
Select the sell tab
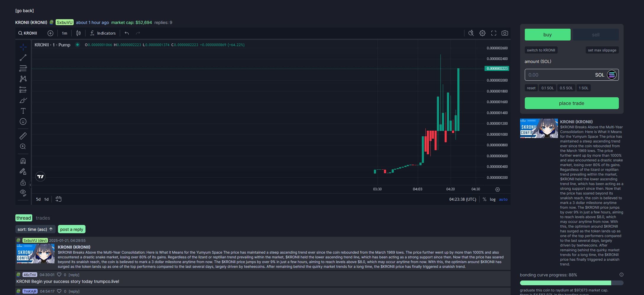[596, 35]
